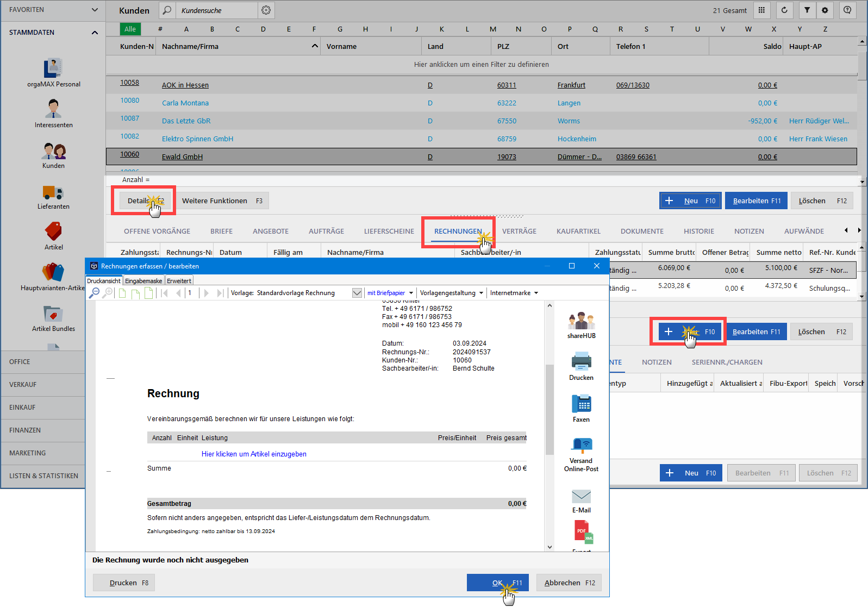868x607 pixels.
Task: Refresh the customer list
Action: click(x=784, y=10)
